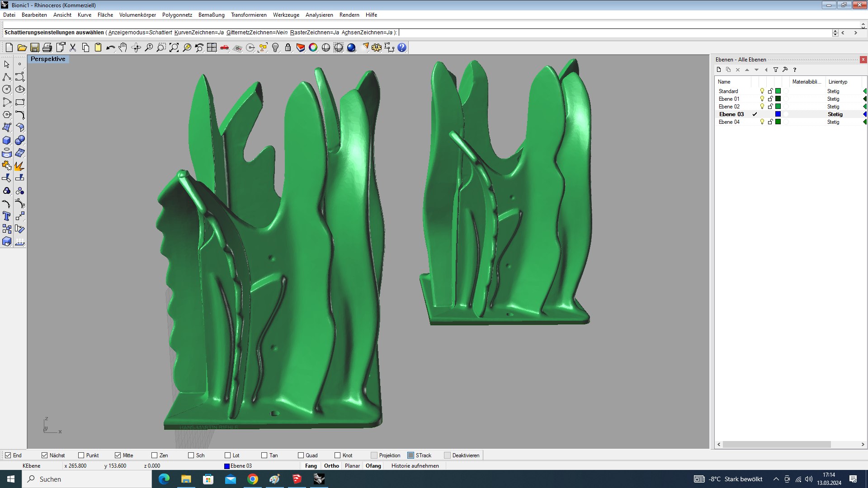Click the new layer icon in Ebenen panel
This screenshot has width=868, height=488.
(x=719, y=70)
